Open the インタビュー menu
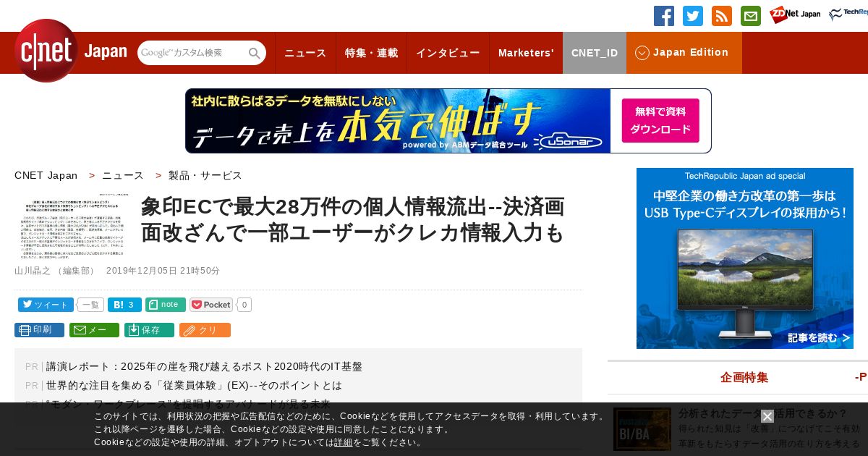The width and height of the screenshot is (868, 456). (448, 53)
